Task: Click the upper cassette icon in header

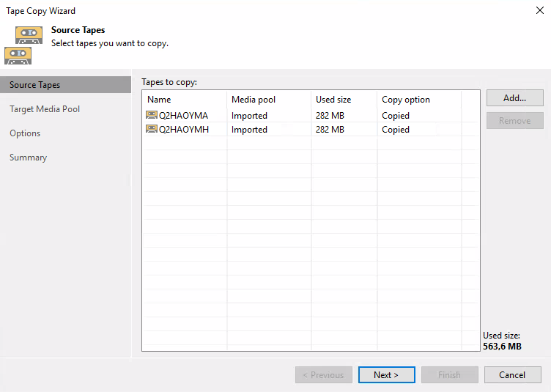Action: (x=29, y=35)
